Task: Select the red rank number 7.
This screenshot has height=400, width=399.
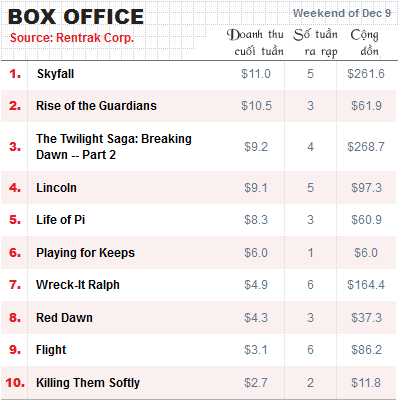Action: coord(15,285)
